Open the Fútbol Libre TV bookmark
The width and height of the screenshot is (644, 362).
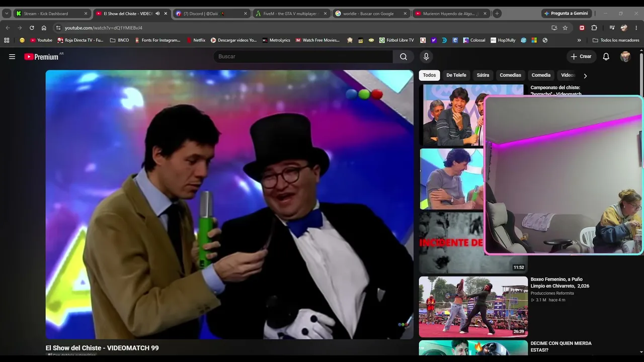(x=396, y=40)
